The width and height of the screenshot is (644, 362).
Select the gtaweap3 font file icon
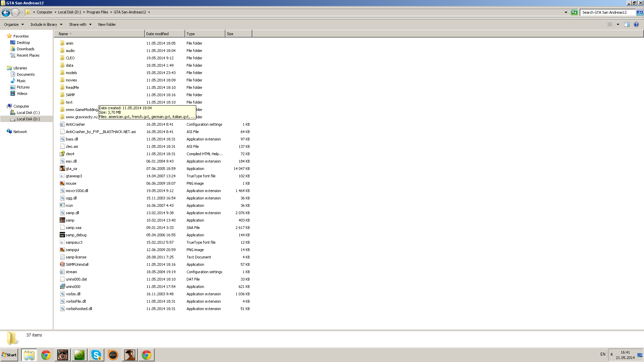click(62, 176)
